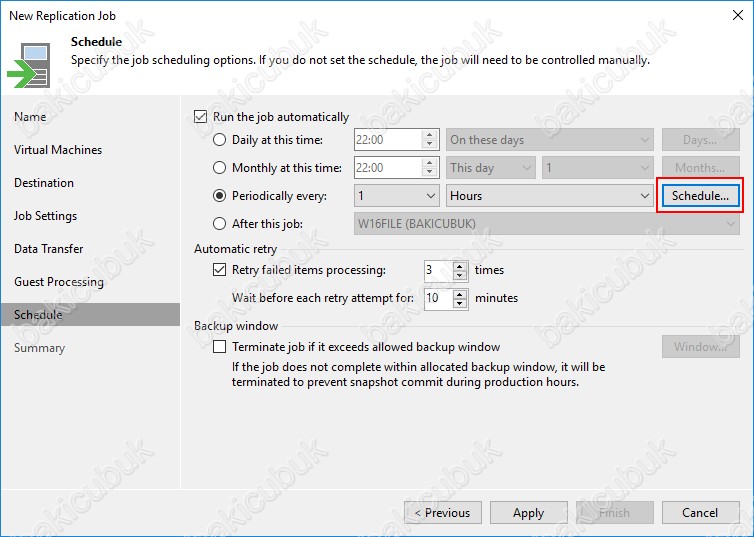Increase the wait minutes spinner

point(460,293)
